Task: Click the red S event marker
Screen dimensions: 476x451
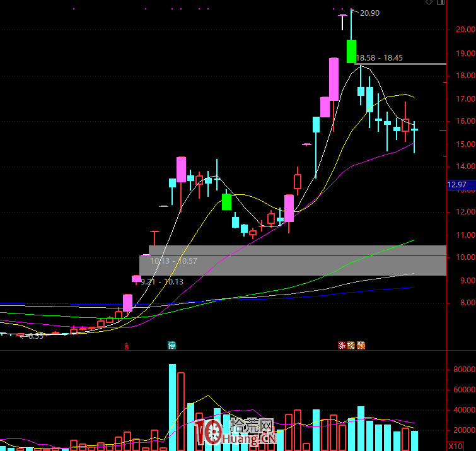Action: tap(127, 346)
